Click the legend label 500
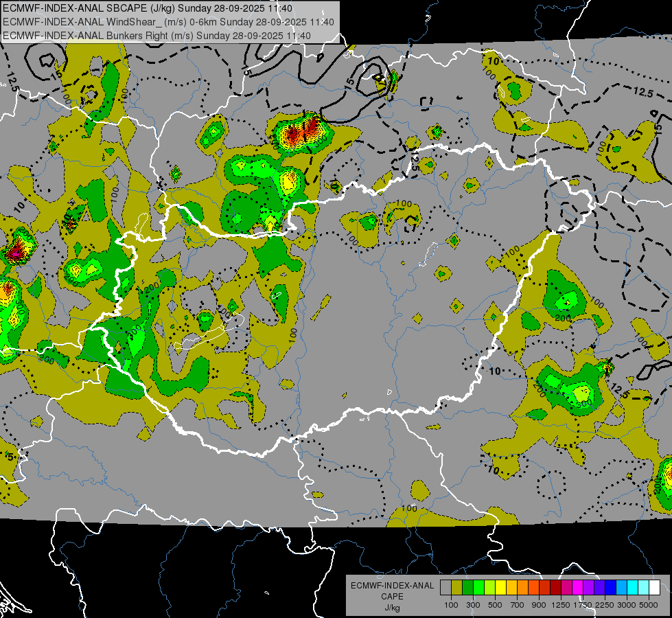672x618 pixels. pos(495,605)
